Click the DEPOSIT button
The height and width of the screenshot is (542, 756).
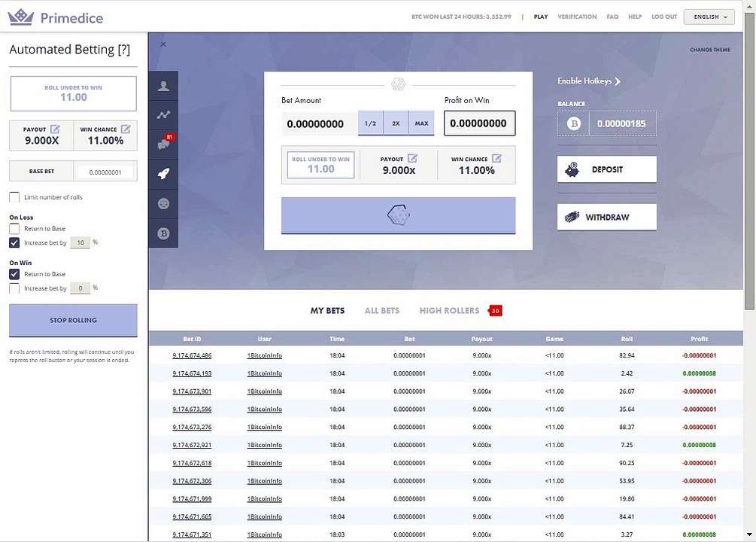606,169
